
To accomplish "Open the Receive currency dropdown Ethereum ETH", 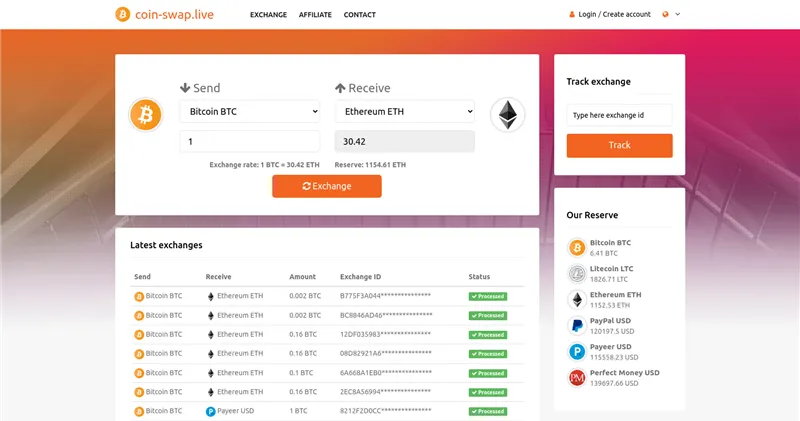I will pyautogui.click(x=404, y=112).
